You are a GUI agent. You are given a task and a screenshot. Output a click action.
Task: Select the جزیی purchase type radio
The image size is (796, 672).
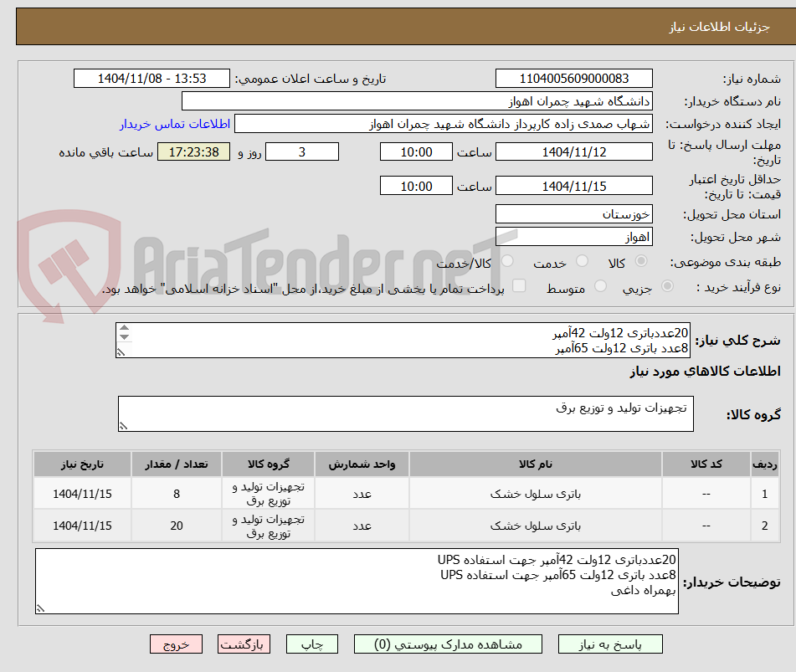[x=668, y=285]
